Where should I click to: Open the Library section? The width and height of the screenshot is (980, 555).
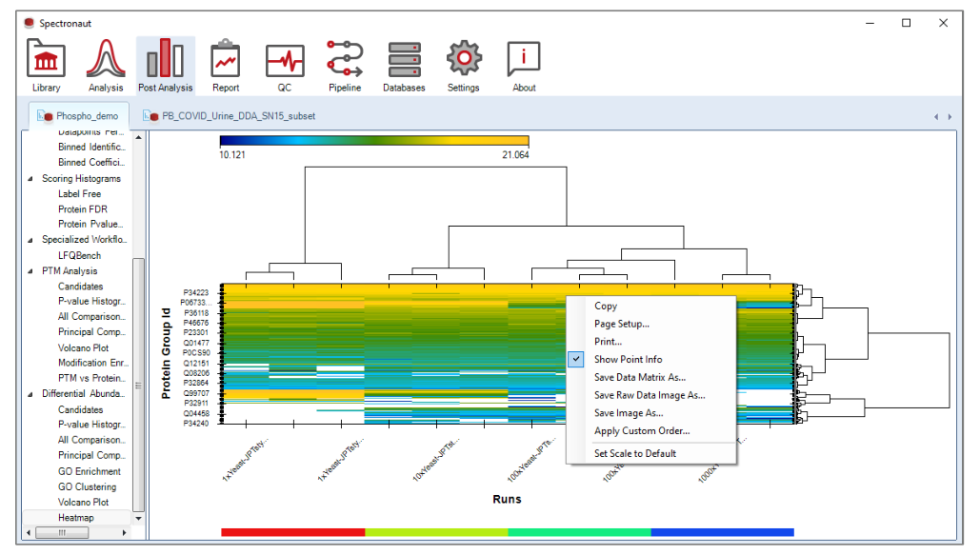click(47, 66)
